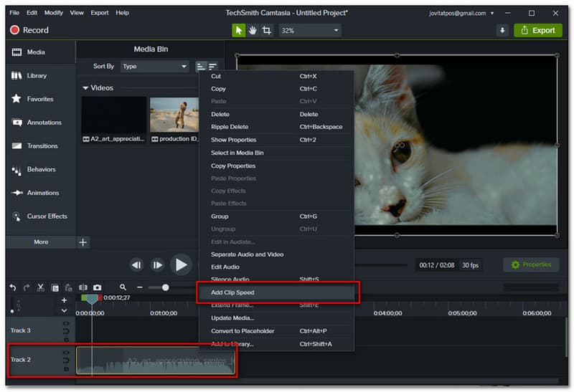Open the Sort By Type dropdown

point(154,67)
